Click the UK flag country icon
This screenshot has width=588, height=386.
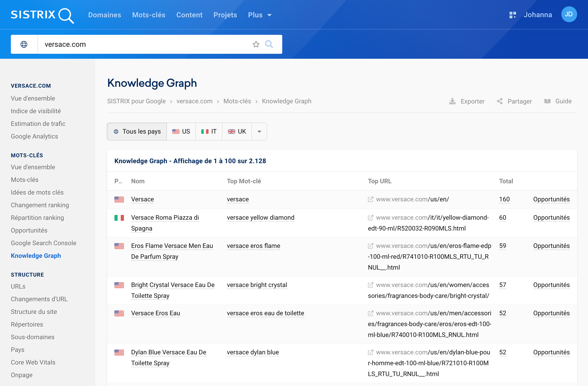(x=232, y=131)
